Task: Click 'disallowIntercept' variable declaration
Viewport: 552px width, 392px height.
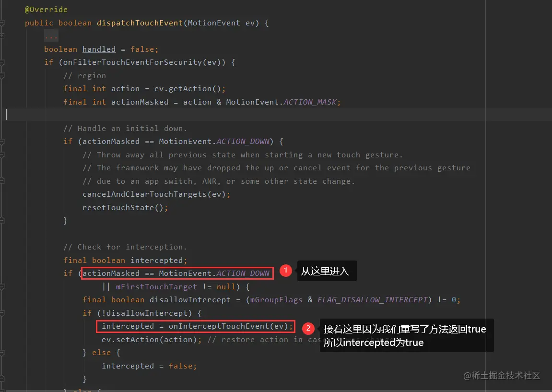Action: (190, 300)
